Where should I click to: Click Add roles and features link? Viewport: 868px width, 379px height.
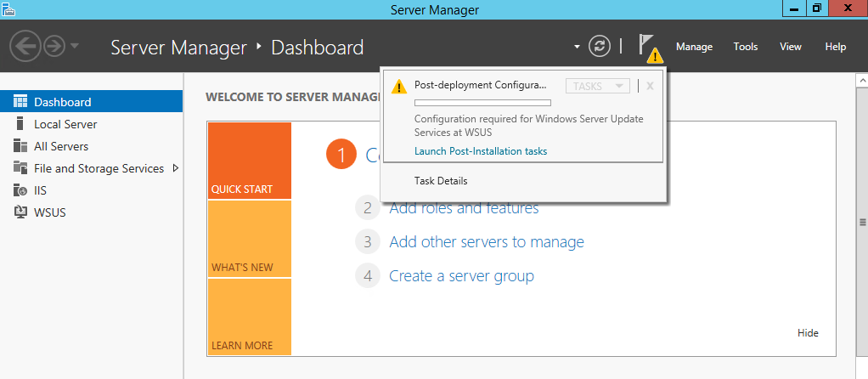tap(464, 208)
